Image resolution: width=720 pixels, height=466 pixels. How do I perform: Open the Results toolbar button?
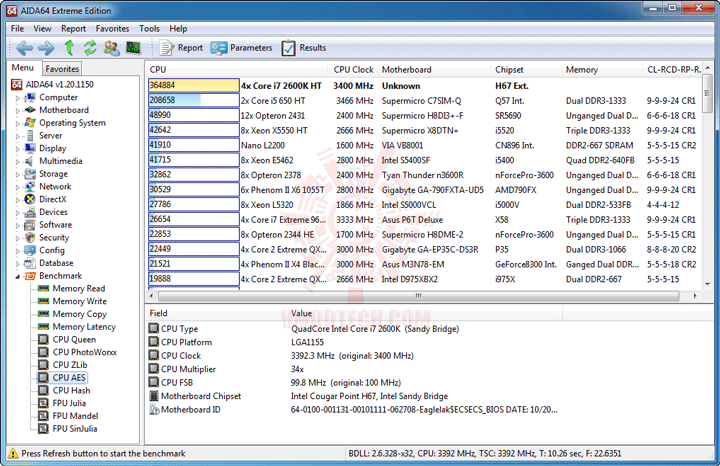click(304, 48)
